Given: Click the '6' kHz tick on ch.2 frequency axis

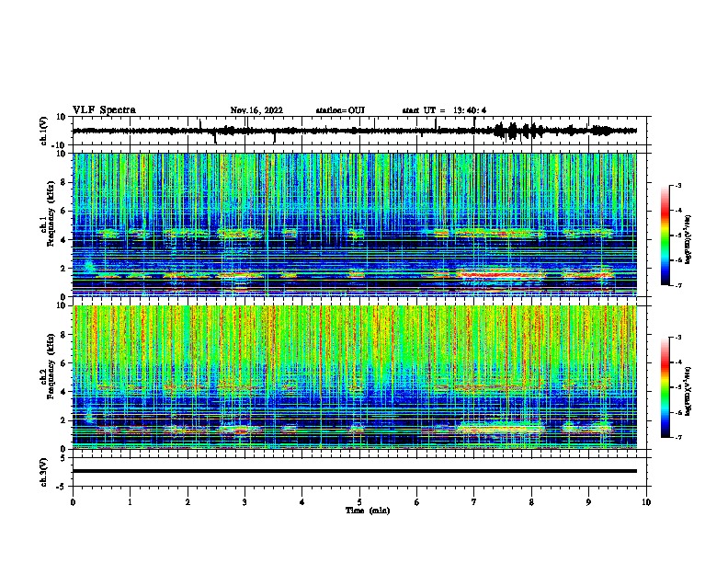Looking at the screenshot, I should [63, 363].
